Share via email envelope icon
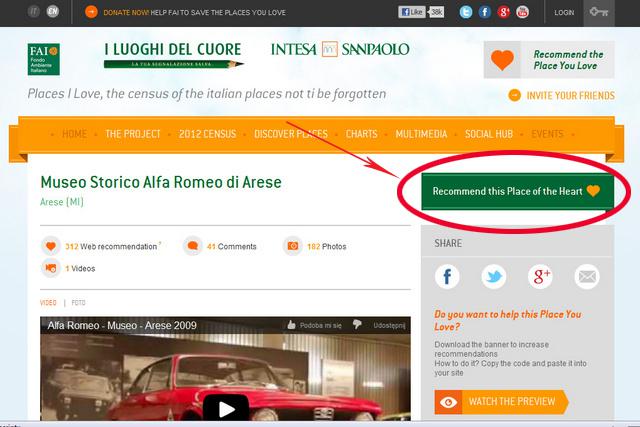 [x=587, y=277]
